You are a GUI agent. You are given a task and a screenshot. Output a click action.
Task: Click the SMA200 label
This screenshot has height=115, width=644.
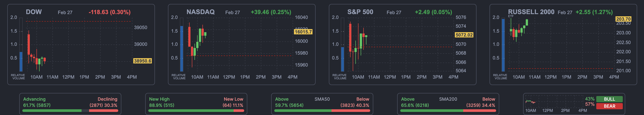(448, 99)
